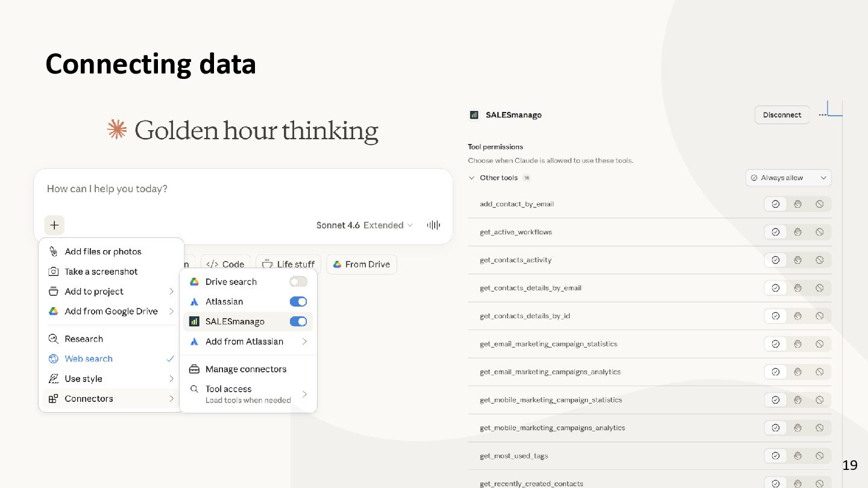Viewport: 868px width, 488px height.
Task: Click the Research telescope icon
Action: pos(53,339)
